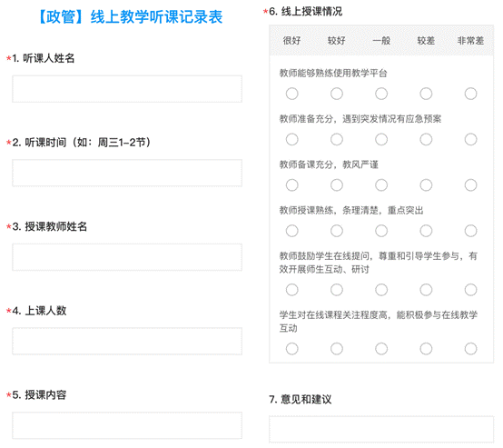Select 非常差 for 教师鼓励学生在线提问
Screen dimensions: 503x448
pyautogui.click(x=470, y=290)
